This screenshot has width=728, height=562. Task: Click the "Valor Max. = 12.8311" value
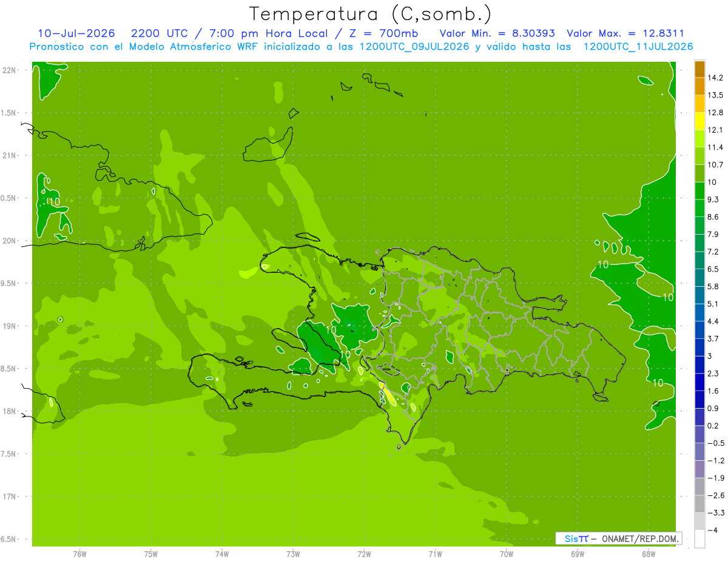pyautogui.click(x=625, y=33)
